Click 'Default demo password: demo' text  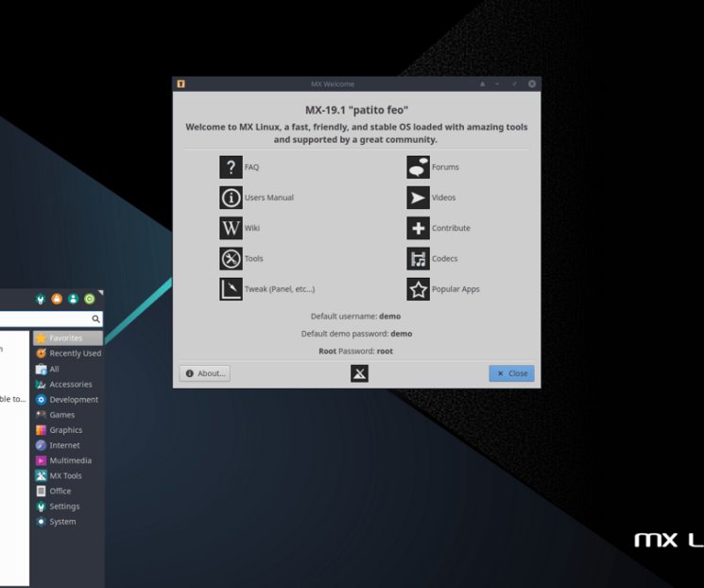[356, 334]
